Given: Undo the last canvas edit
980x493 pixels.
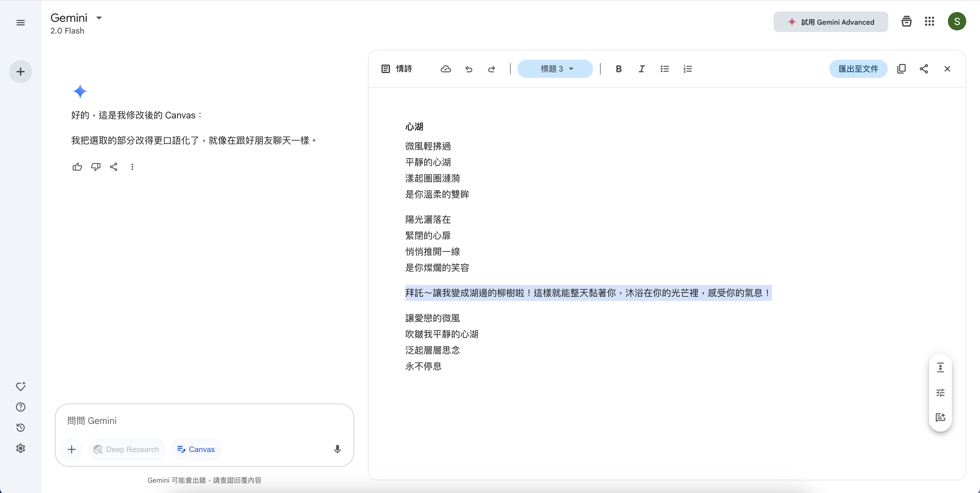Looking at the screenshot, I should click(x=469, y=69).
